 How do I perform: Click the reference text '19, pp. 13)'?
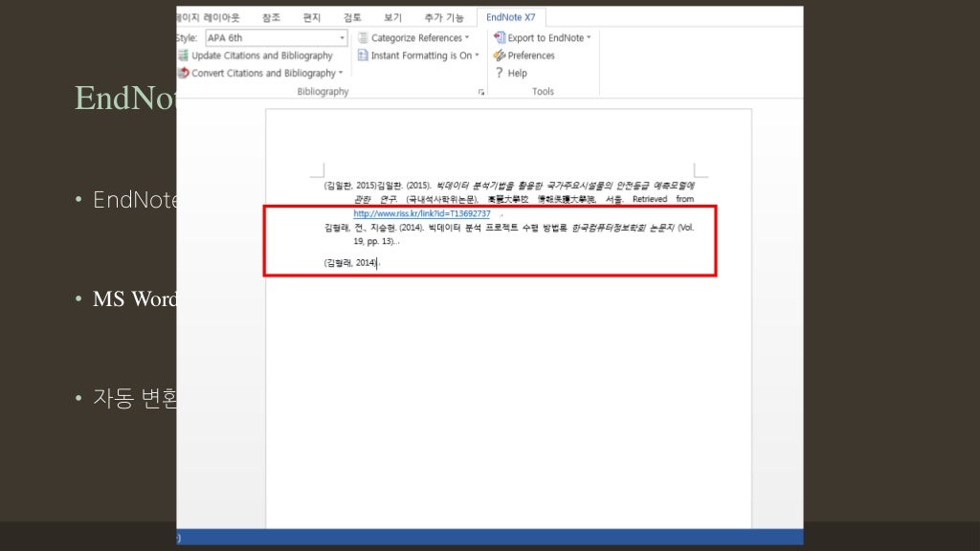pos(374,241)
